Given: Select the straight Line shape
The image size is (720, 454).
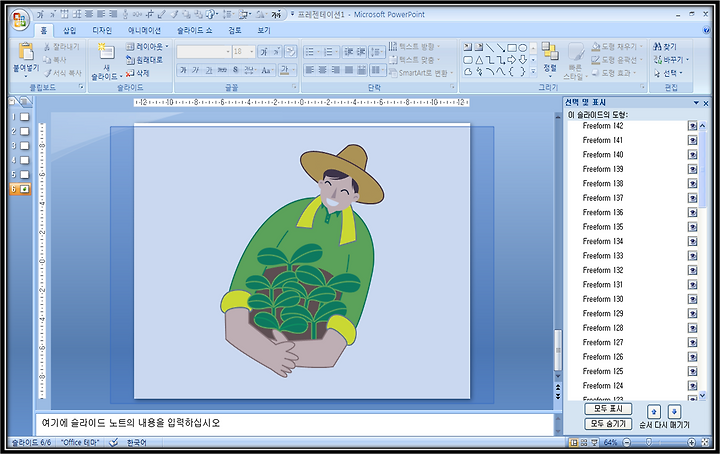Looking at the screenshot, I should pos(490,47).
